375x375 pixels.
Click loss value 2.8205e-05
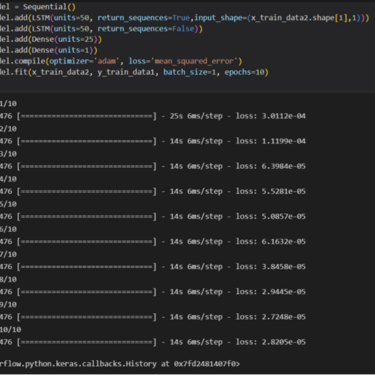284,342
